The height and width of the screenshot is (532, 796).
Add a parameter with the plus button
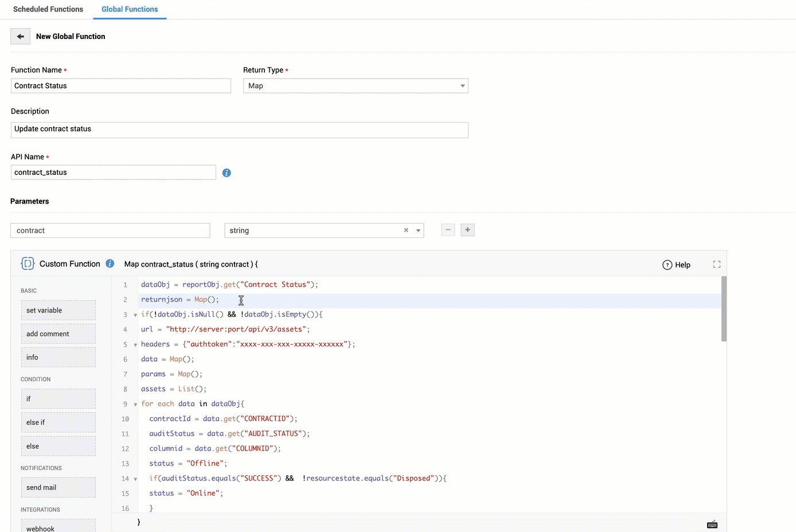467,230
